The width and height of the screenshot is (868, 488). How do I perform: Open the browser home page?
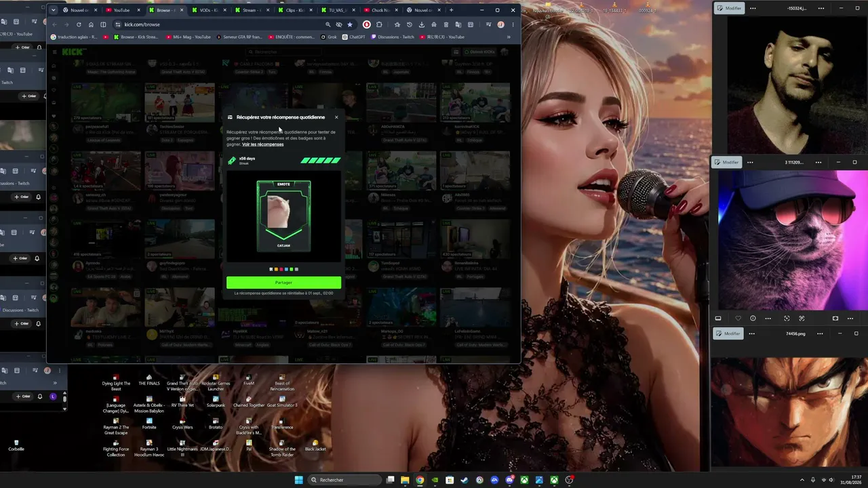(x=91, y=24)
